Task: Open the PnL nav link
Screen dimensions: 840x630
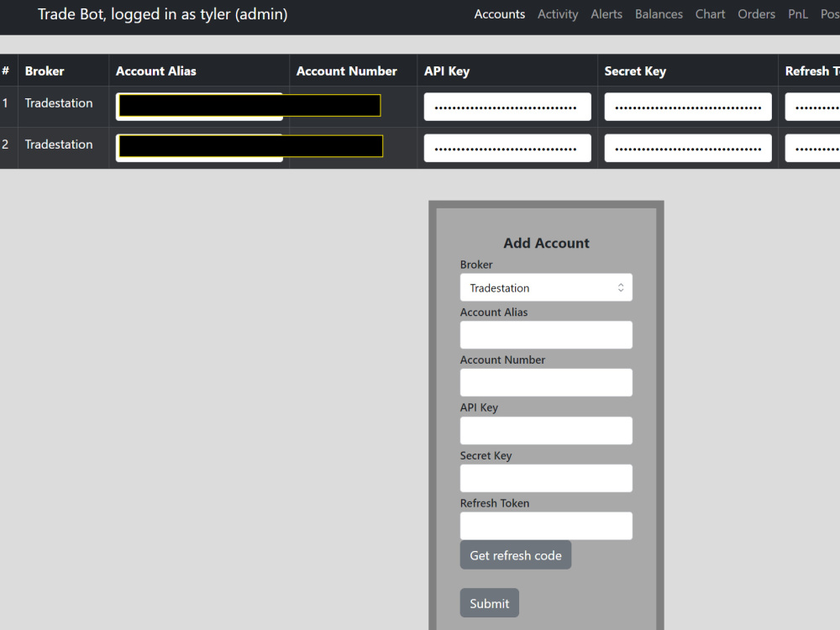Action: point(798,14)
